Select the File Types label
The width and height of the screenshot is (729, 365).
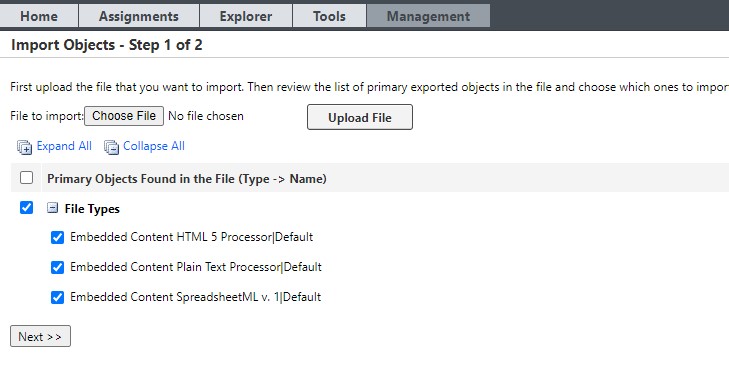[x=92, y=209]
